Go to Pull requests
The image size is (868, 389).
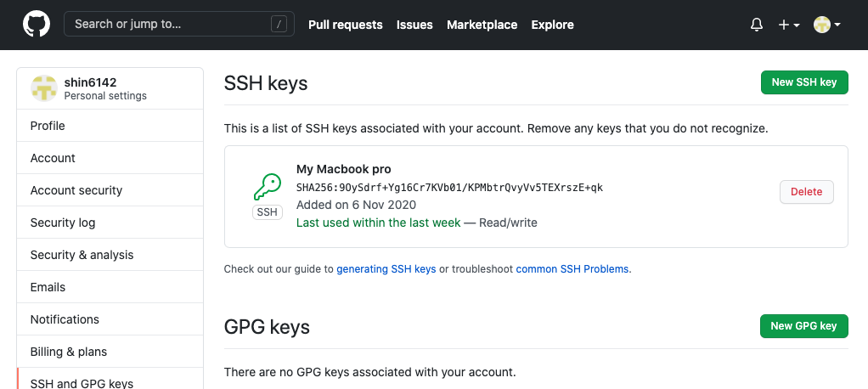click(x=346, y=25)
